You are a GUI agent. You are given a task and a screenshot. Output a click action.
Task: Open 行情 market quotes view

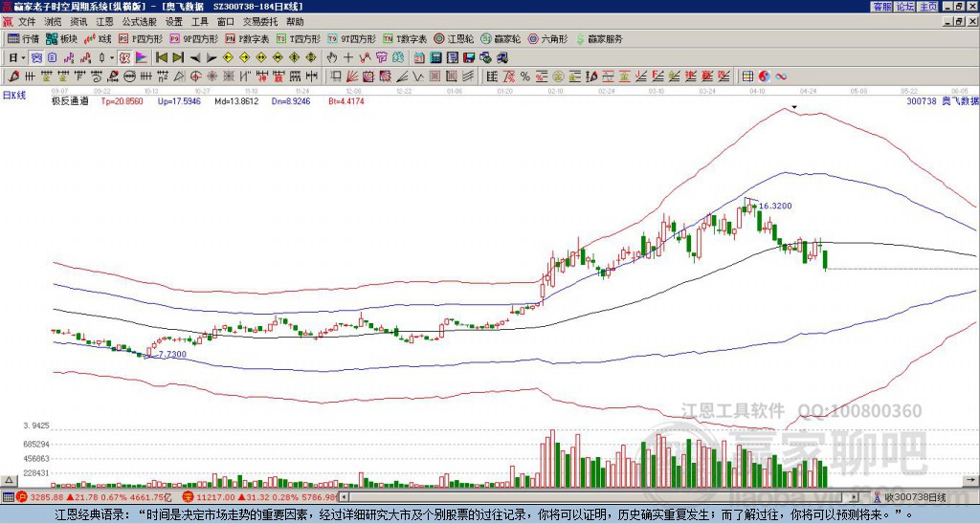click(x=23, y=39)
